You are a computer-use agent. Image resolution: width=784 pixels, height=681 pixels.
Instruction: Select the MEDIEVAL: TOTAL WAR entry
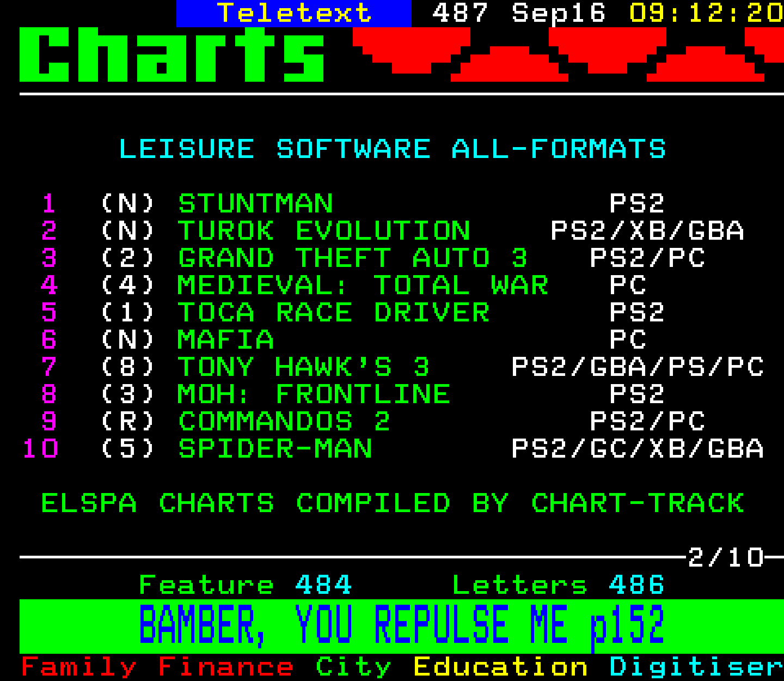tap(363, 285)
